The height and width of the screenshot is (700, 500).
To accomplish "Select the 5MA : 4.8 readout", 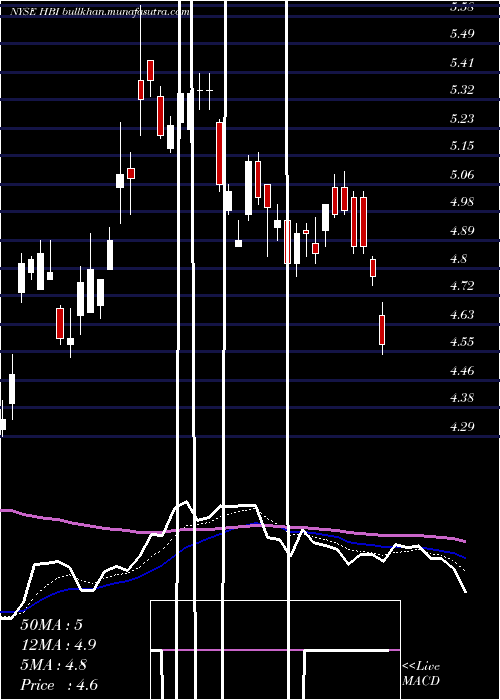I will click(x=54, y=665).
